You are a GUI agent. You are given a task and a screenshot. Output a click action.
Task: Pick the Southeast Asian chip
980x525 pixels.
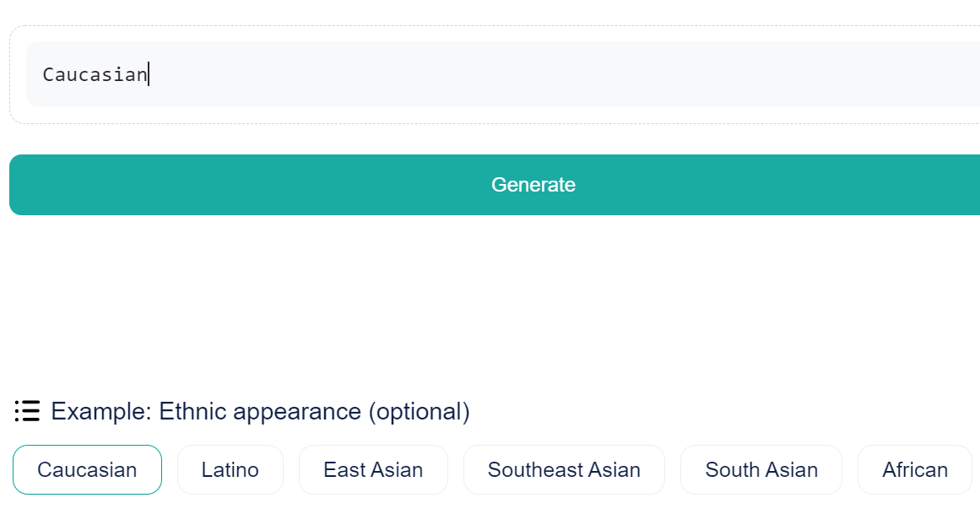[x=564, y=469]
